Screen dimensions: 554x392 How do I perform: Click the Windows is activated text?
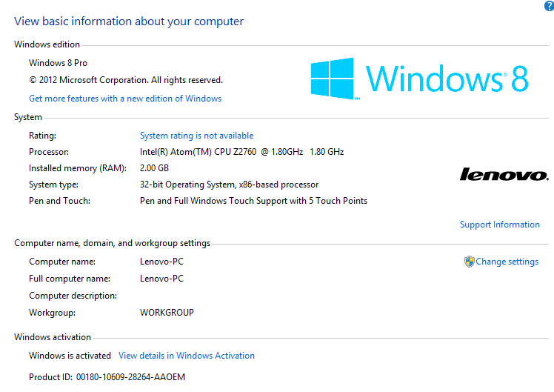tap(70, 356)
